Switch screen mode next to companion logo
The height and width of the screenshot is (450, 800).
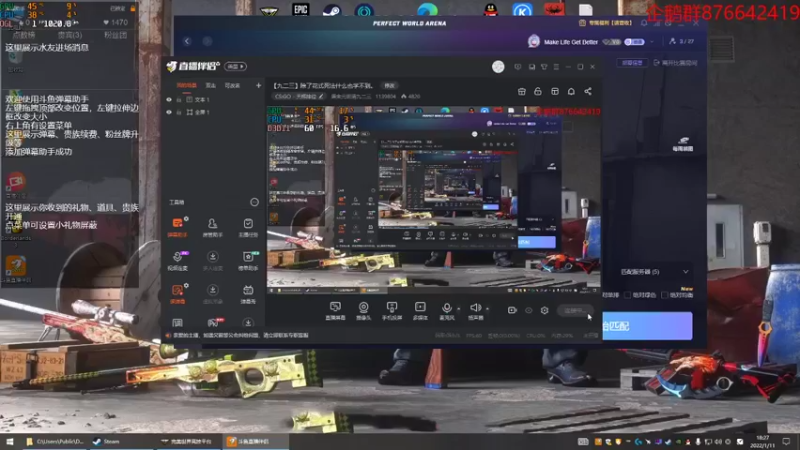[236, 67]
